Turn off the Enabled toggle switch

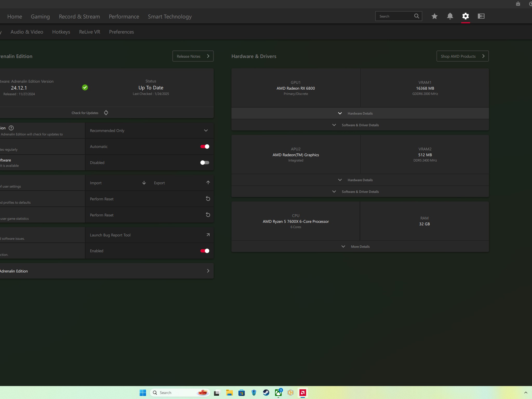point(205,251)
